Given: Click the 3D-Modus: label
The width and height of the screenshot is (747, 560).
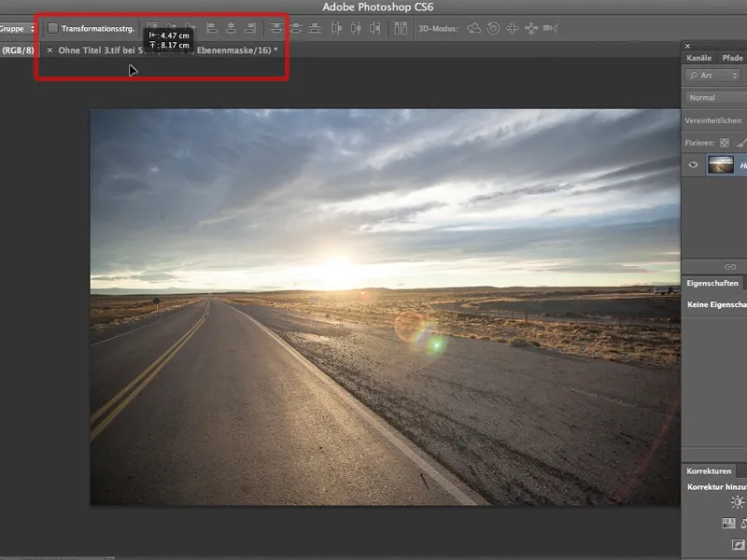Looking at the screenshot, I should pyautogui.click(x=438, y=29).
